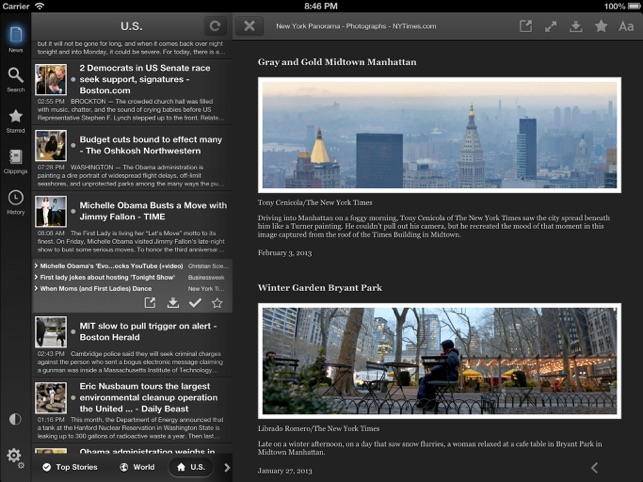Mark Michelle Obama story as read
This screenshot has height=482, width=643.
click(195, 303)
